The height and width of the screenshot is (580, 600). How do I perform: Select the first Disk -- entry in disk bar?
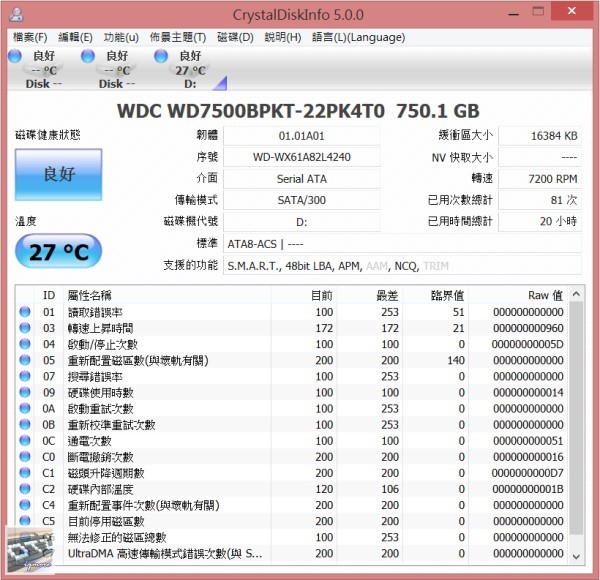click(43, 70)
